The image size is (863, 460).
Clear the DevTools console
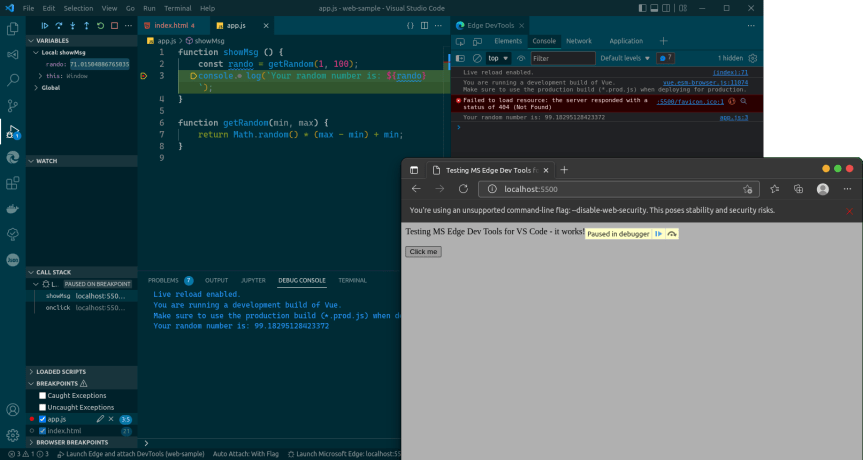coord(477,58)
